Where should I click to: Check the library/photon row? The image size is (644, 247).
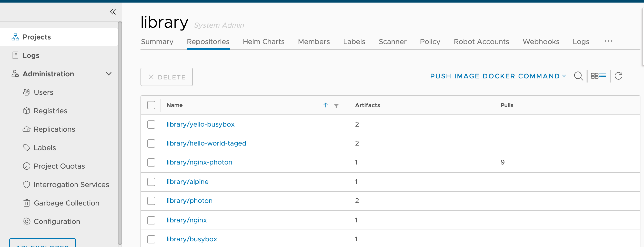[151, 201]
